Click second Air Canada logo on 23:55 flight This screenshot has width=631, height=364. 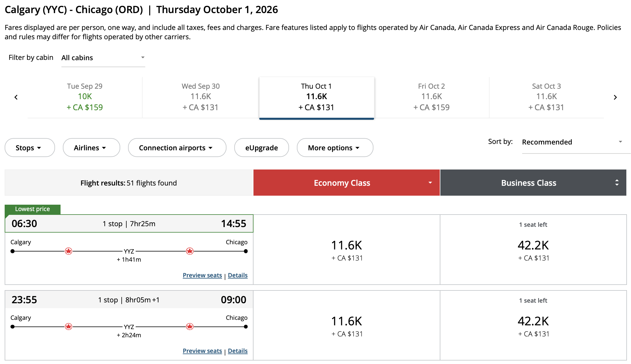(190, 327)
